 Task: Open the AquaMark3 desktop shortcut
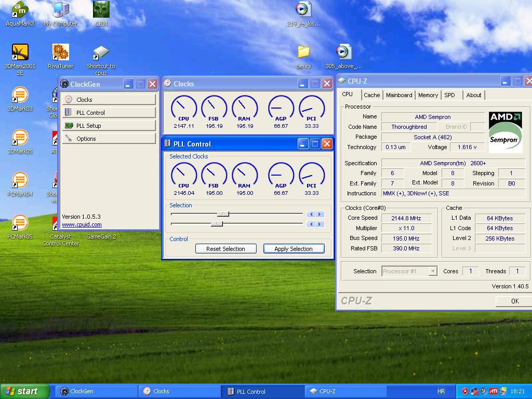(x=20, y=14)
